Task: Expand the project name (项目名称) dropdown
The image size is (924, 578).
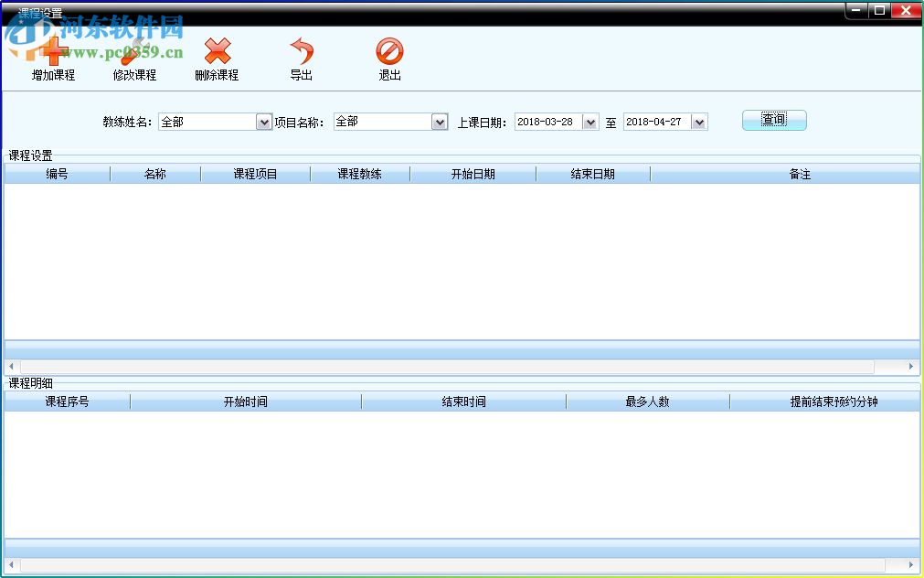Action: tap(440, 122)
